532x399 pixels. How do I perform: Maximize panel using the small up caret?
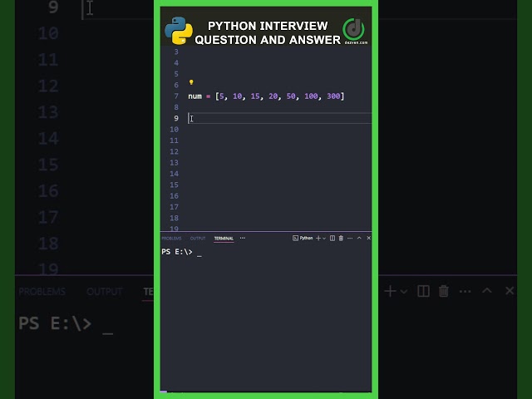(359, 239)
